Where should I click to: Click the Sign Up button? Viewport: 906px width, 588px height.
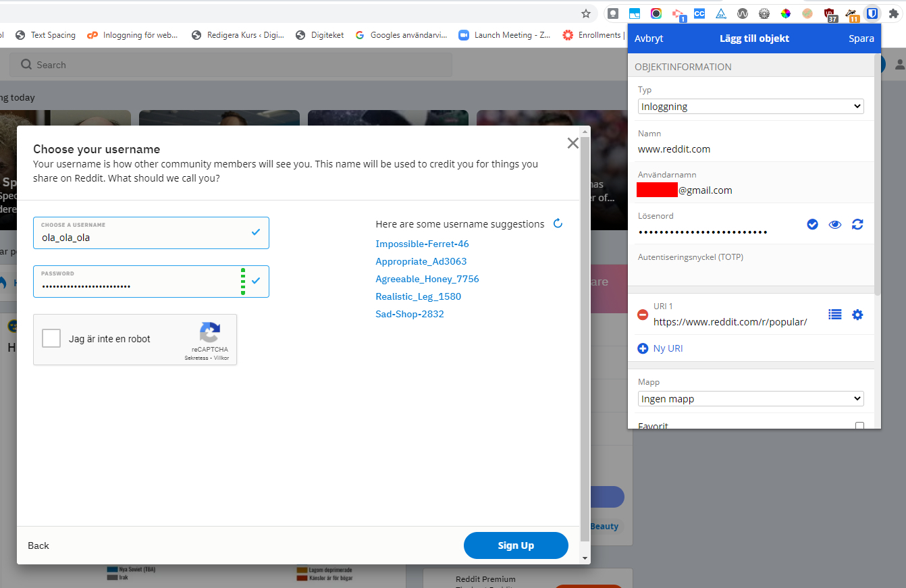(x=516, y=545)
